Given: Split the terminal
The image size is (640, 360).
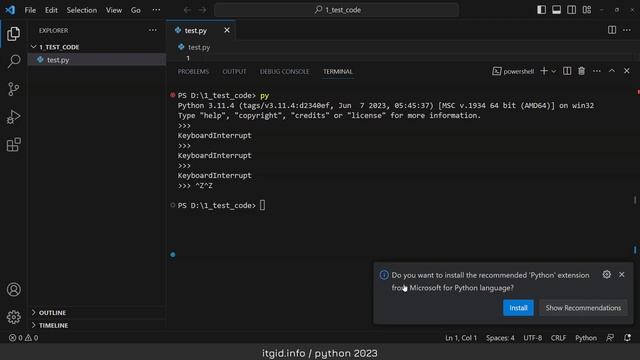Looking at the screenshot, I should coord(567,71).
